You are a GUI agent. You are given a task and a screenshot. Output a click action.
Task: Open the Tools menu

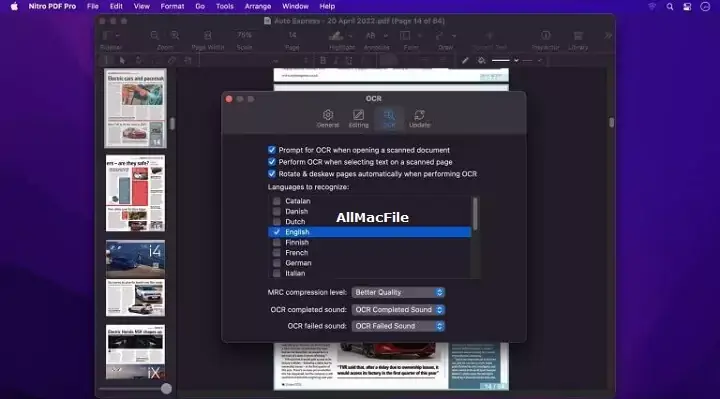225,6
